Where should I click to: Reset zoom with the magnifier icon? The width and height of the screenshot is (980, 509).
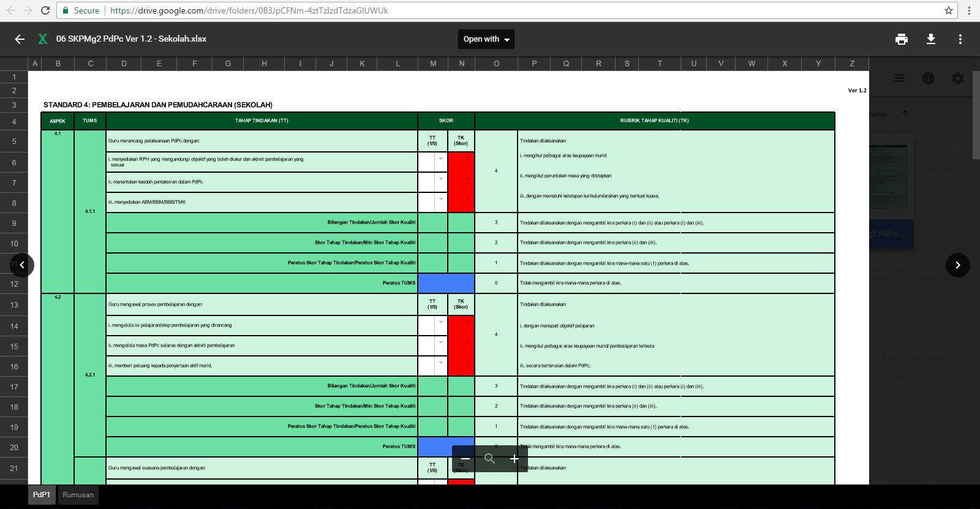pyautogui.click(x=489, y=459)
